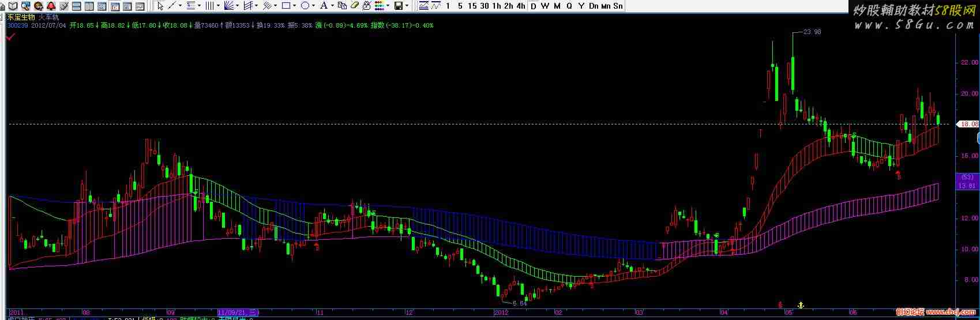This screenshot has height=320, width=980.
Task: Switch to the 1-minute period
Action: click(448, 6)
